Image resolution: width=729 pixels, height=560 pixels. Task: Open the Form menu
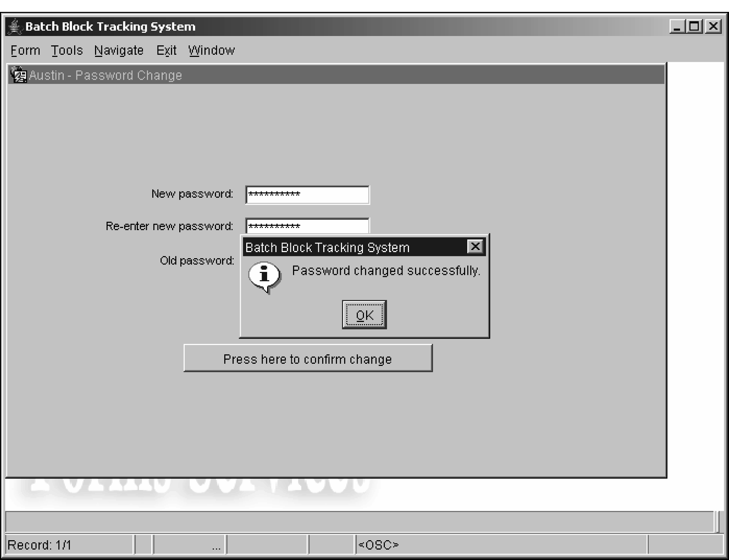(x=25, y=50)
